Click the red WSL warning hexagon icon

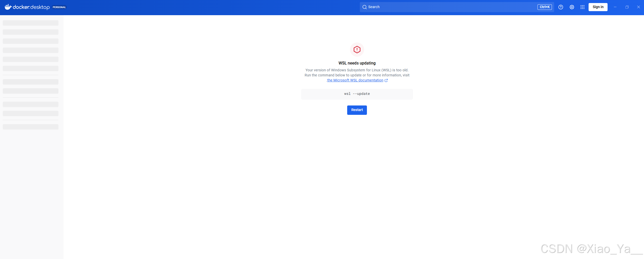coord(357,50)
